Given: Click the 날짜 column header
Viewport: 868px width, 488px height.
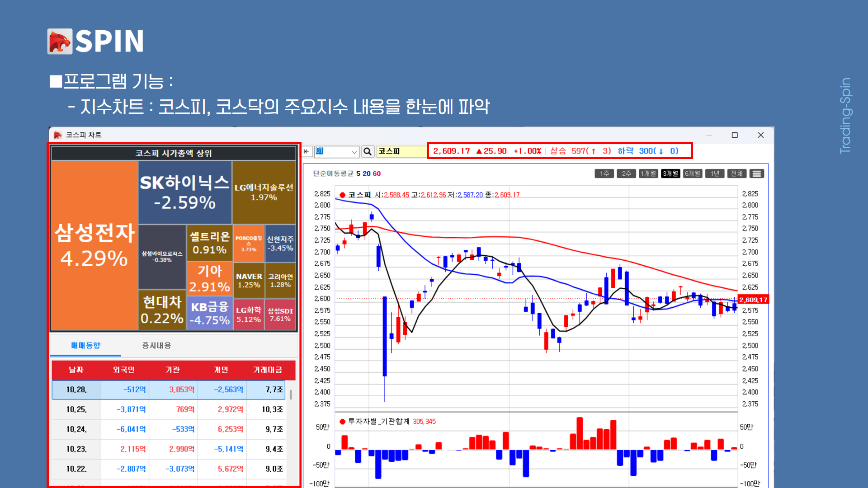Looking at the screenshot, I should (76, 370).
